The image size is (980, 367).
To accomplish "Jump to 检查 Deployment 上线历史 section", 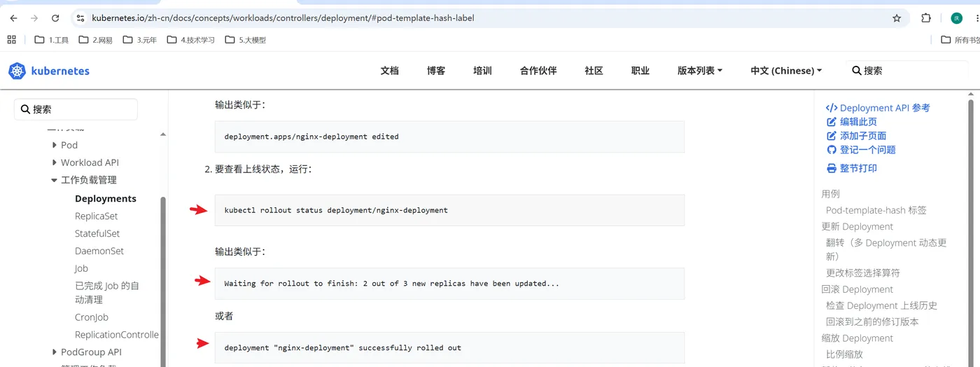I will [x=882, y=305].
